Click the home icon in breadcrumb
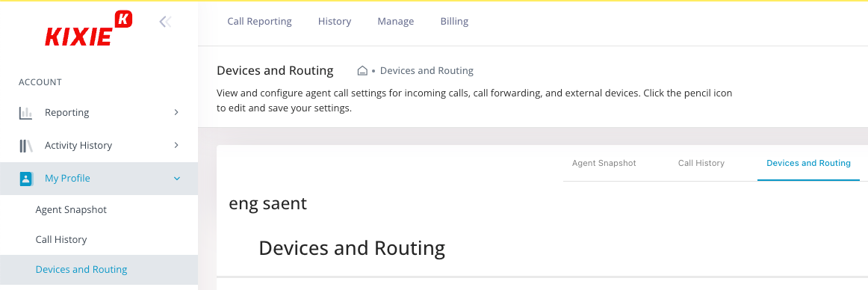868x290 pixels. pos(362,71)
